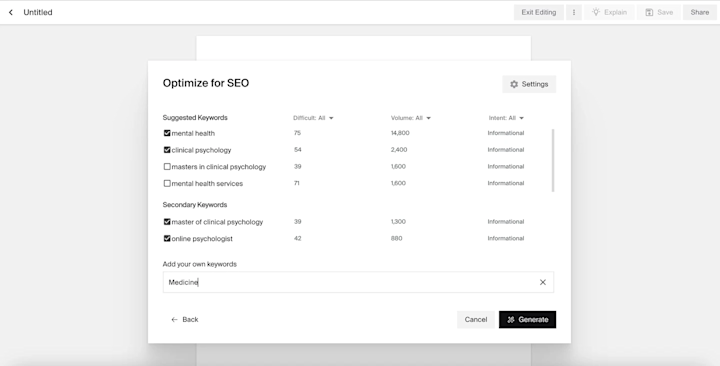Open SEO Settings with gear icon
720x366 pixels.
pos(529,84)
